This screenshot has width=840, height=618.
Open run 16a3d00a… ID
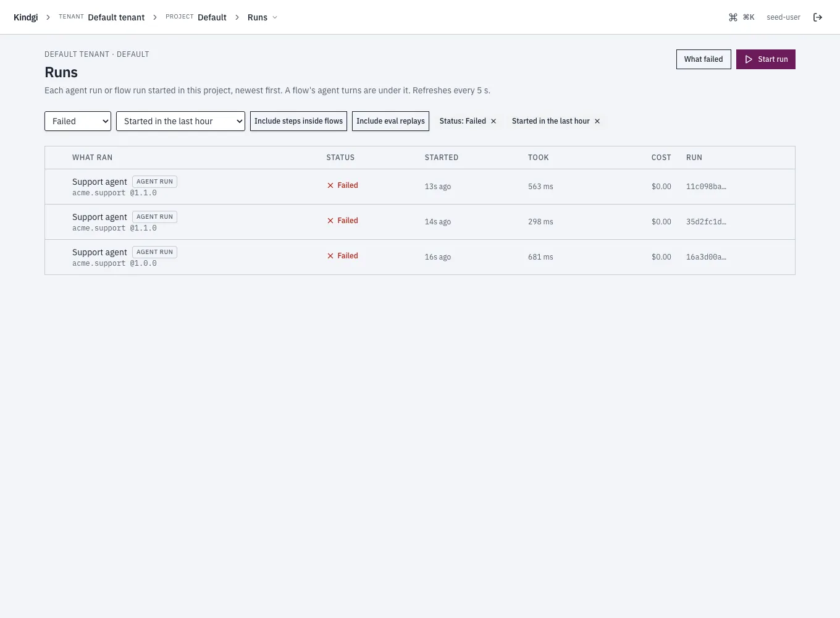[706, 257]
